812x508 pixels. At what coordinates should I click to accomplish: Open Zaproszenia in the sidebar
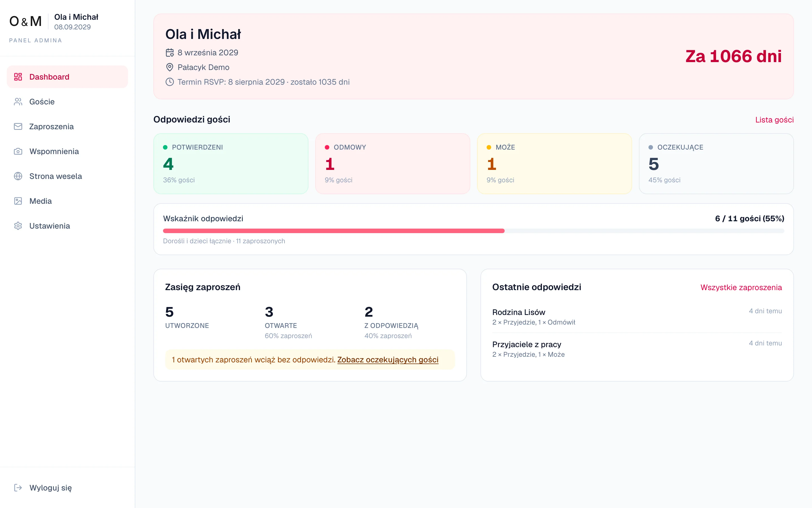[x=67, y=127]
